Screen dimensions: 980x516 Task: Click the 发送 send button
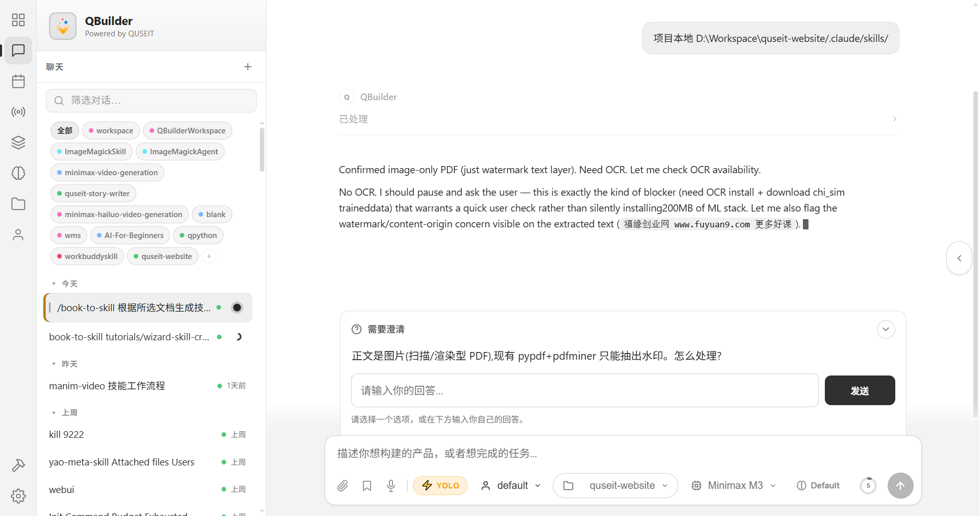click(860, 390)
